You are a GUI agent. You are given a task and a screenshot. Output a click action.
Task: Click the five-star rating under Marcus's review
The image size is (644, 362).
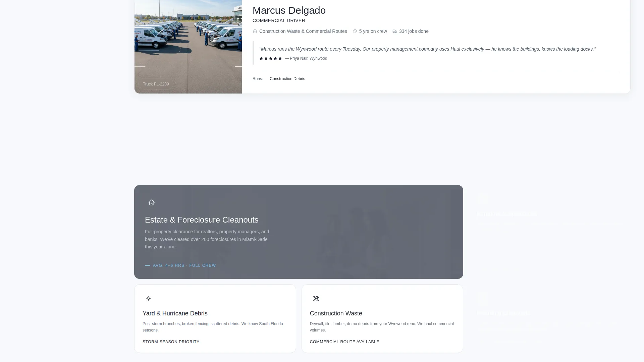pyautogui.click(x=271, y=58)
